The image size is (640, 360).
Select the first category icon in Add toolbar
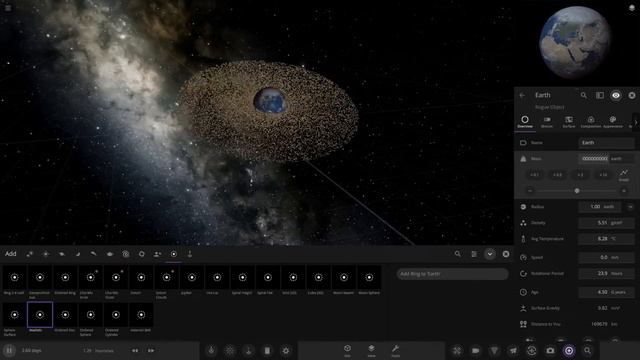point(30,254)
